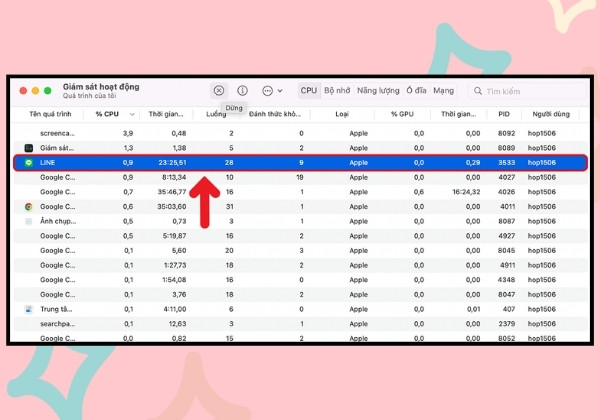The width and height of the screenshot is (600, 420).
Task: Sort by the % GPU column header
Action: (402, 114)
